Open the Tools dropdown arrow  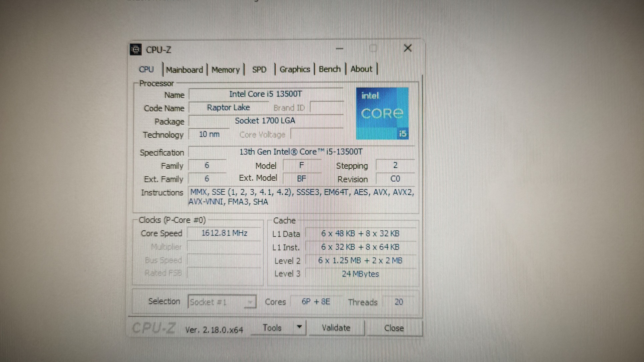click(x=299, y=327)
